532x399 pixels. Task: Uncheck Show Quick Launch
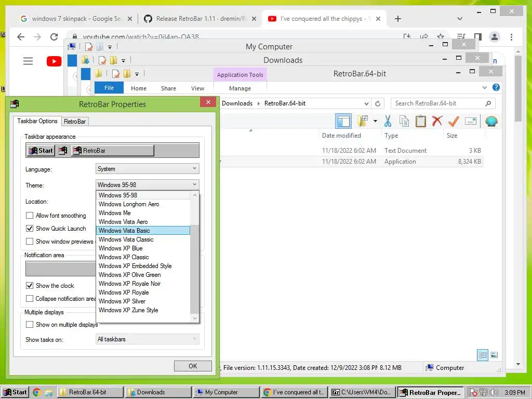pos(30,229)
